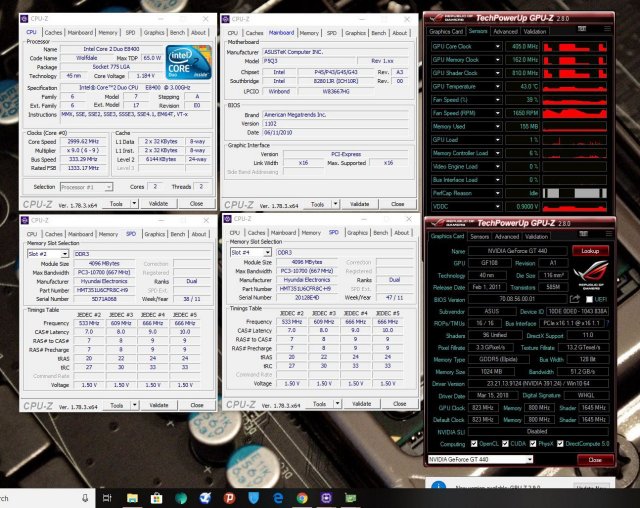Image resolution: width=640 pixels, height=508 pixels.
Task: Click the microphone icon in the taskbar search box
Action: click(85, 498)
